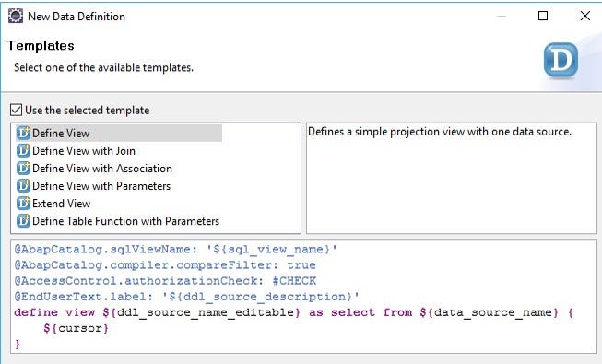Image resolution: width=602 pixels, height=364 pixels.
Task: Maximize the New Data Definition dialog
Action: [x=543, y=16]
